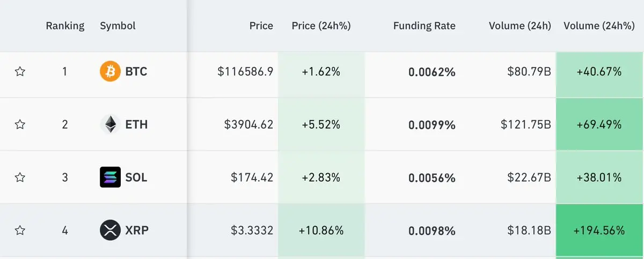Favorite BTC with its star icon

(x=20, y=71)
